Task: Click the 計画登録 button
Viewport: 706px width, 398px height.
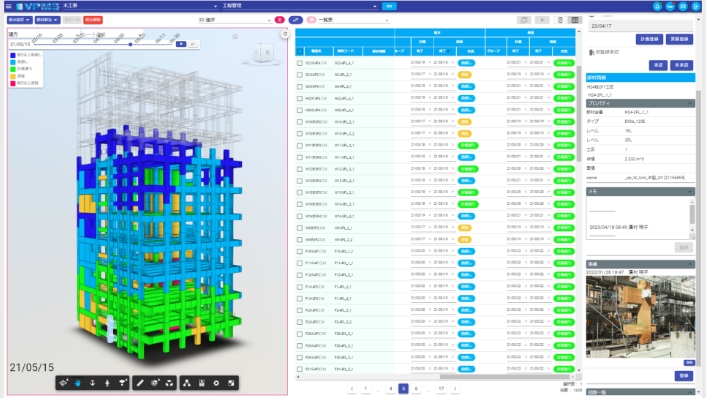Action: [x=649, y=39]
